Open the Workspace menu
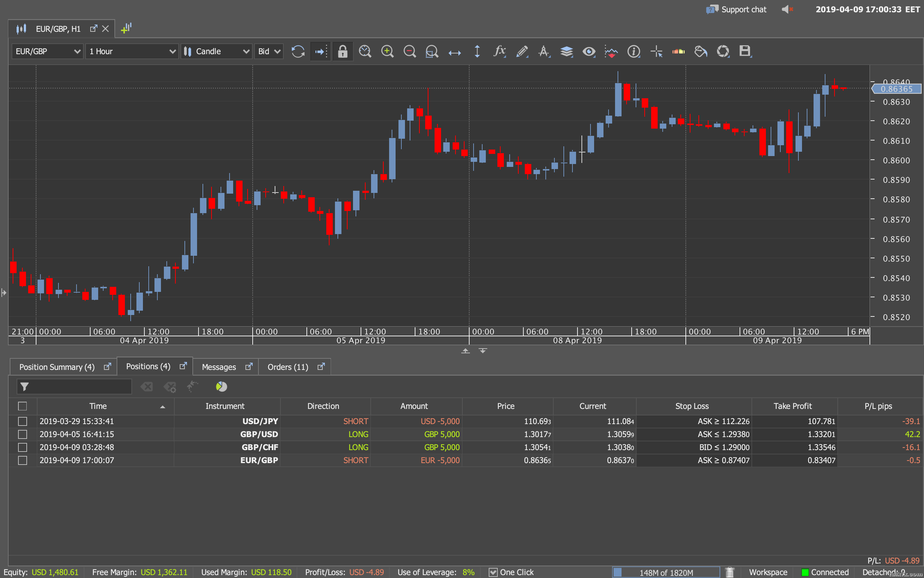The image size is (924, 578). [x=768, y=572]
